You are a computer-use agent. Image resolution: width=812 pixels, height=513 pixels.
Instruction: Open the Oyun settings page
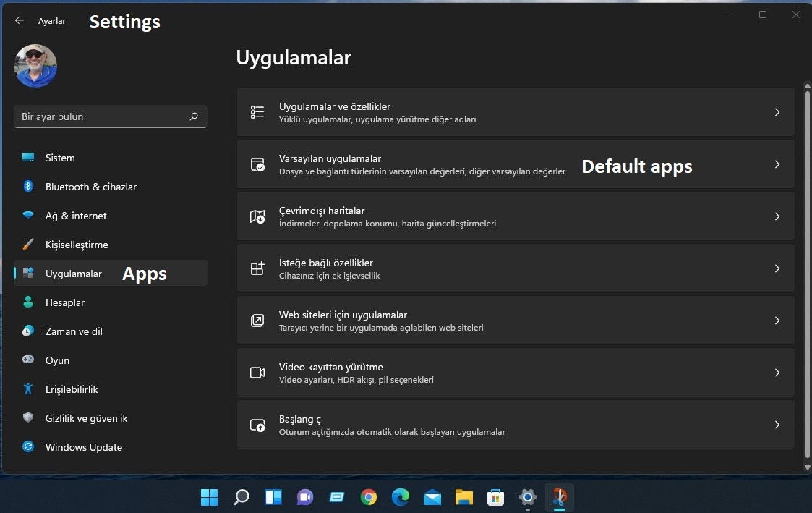[x=111, y=360]
